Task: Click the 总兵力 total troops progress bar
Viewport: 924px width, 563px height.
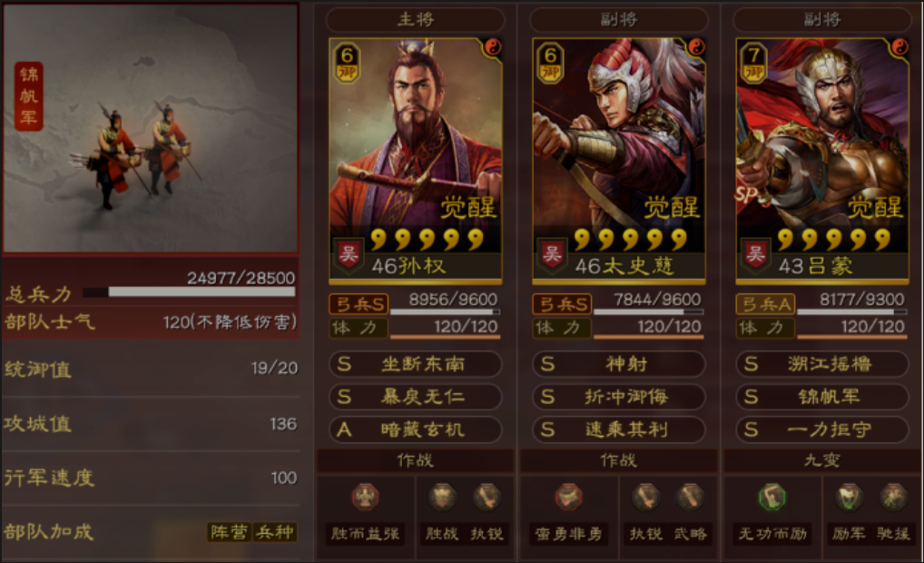Action: (x=189, y=291)
